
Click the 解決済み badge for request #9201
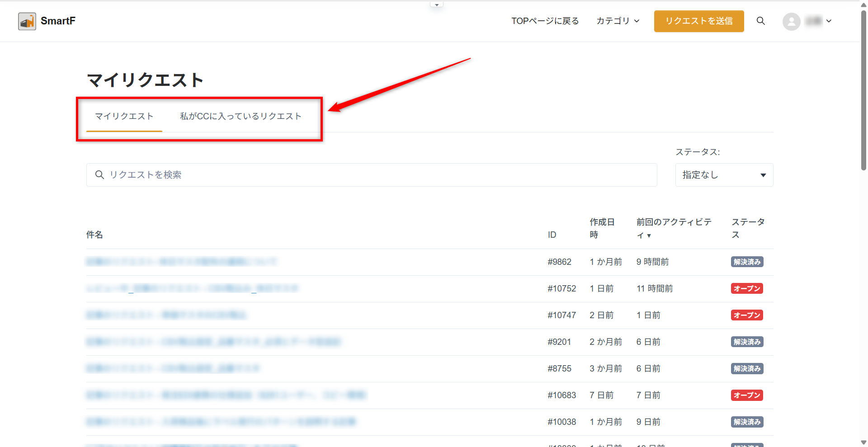click(747, 342)
